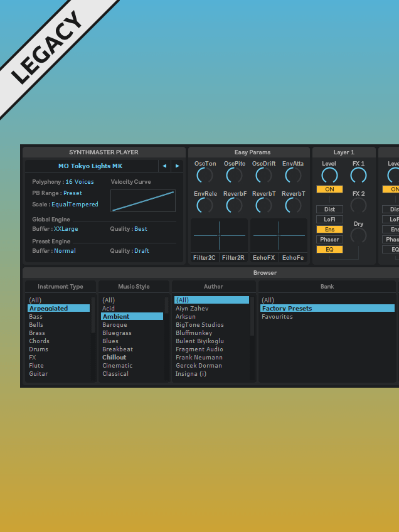Screen dimensions: 399x532
Task: Toggle Layer 1 Dist effect
Action: (329, 210)
